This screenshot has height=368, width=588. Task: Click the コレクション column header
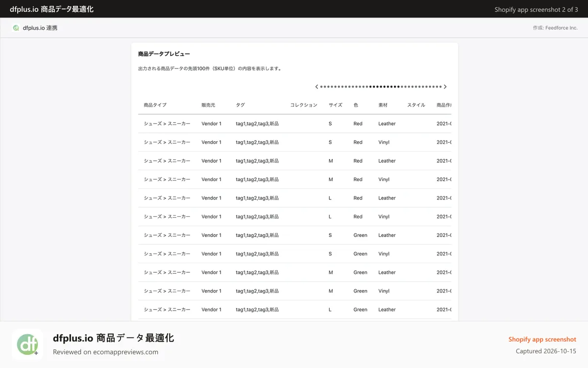[304, 105]
